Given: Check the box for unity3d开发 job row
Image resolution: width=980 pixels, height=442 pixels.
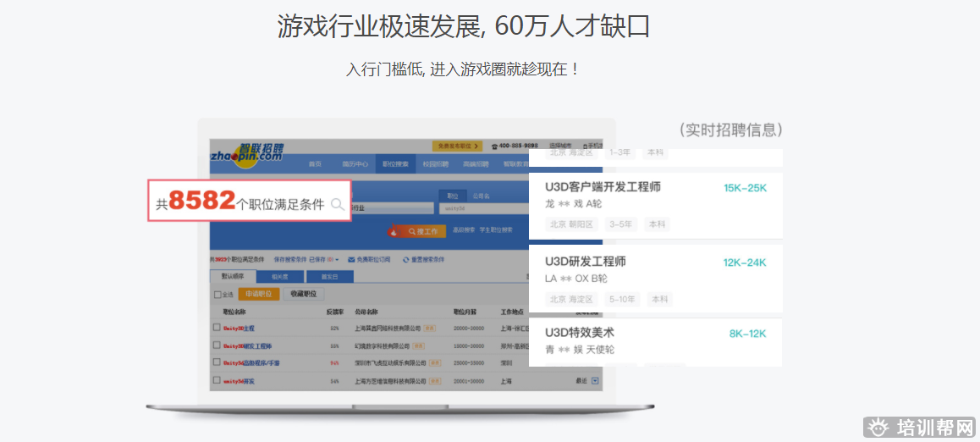Looking at the screenshot, I should point(217,381).
